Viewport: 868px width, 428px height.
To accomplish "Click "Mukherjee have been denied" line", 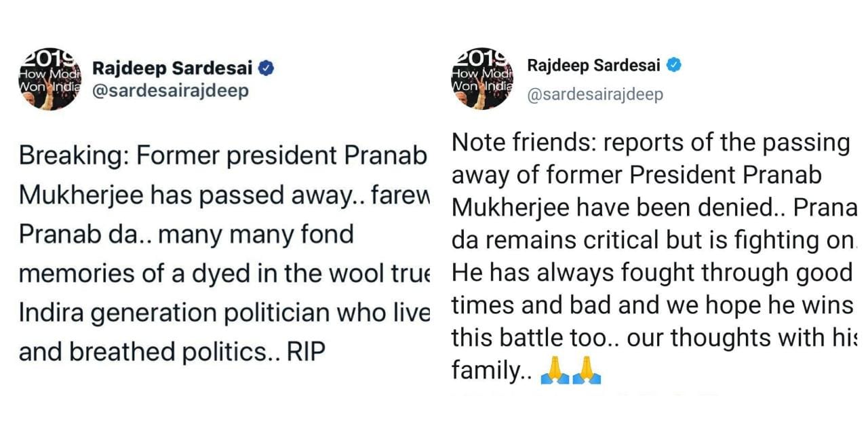I will click(610, 208).
